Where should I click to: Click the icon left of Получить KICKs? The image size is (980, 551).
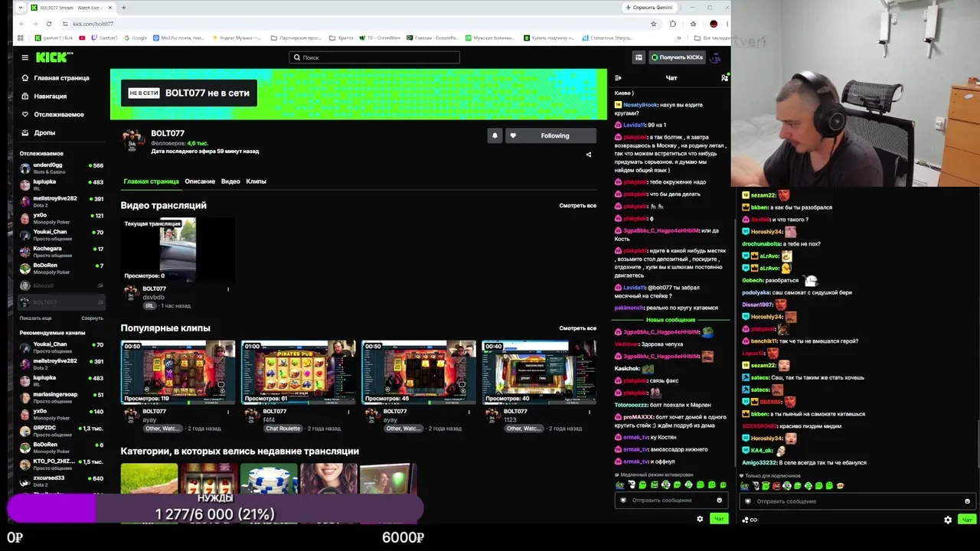coord(639,57)
